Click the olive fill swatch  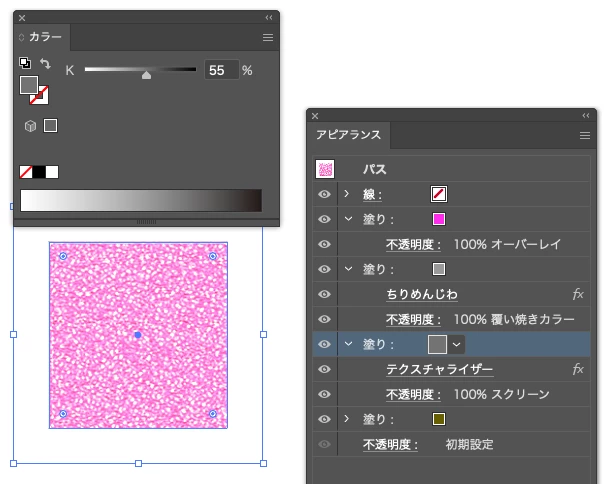tap(439, 419)
